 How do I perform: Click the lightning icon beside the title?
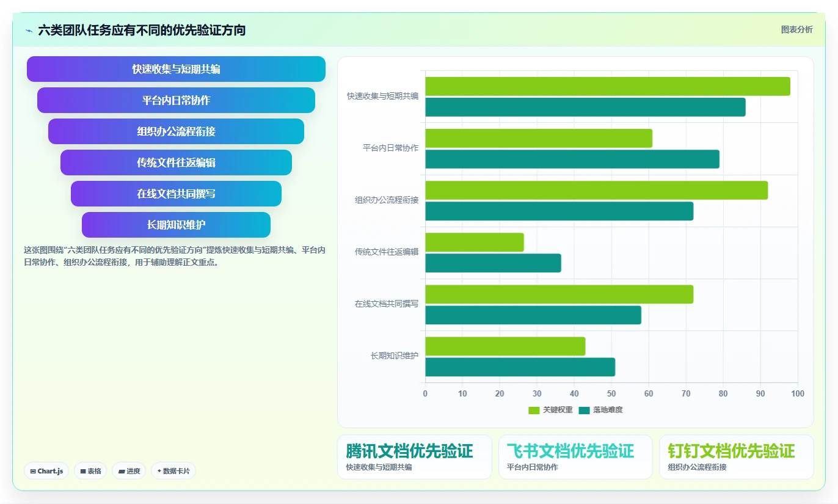[29, 30]
